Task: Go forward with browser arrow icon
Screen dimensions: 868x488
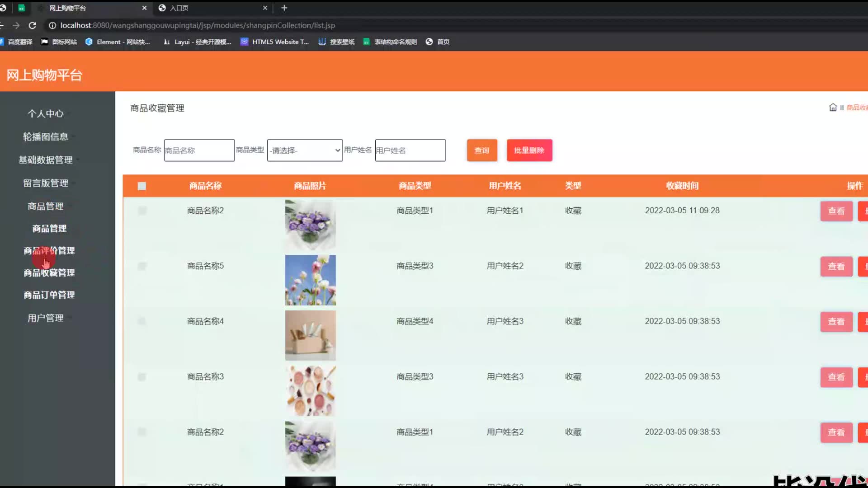Action: [16, 25]
